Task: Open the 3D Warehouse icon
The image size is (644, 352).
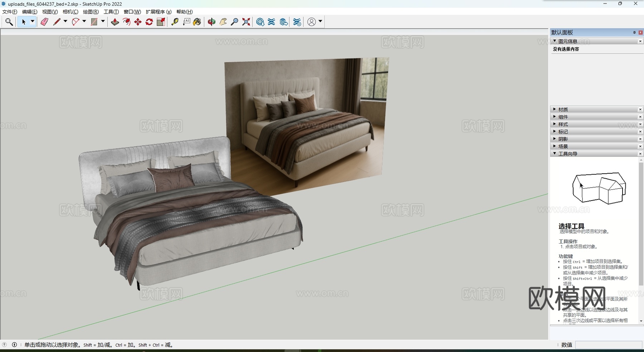Action: (260, 22)
